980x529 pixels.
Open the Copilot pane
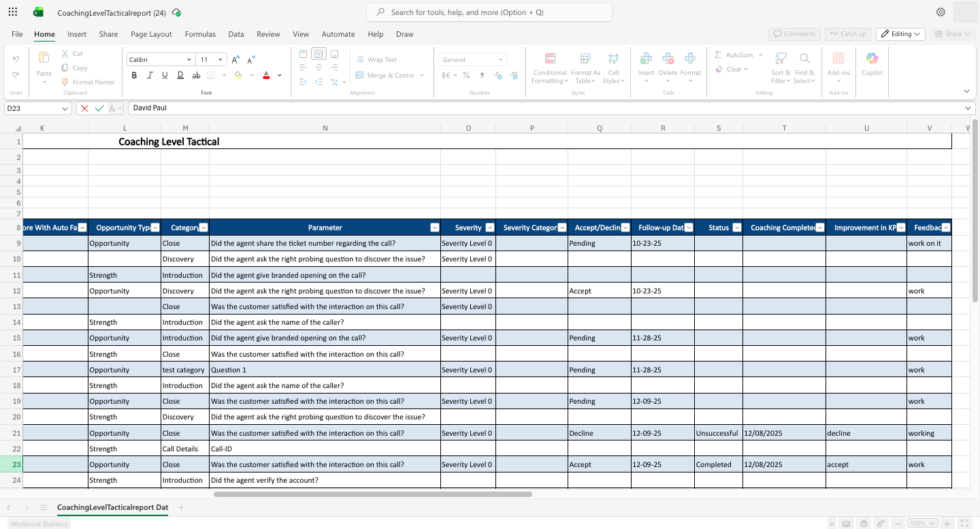(872, 63)
